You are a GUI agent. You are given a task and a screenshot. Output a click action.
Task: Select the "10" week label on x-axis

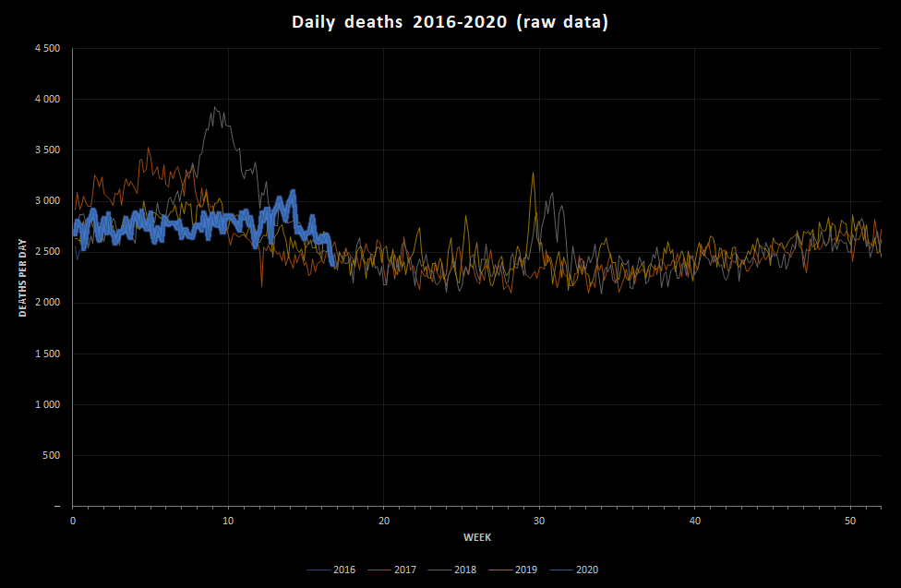point(228,521)
